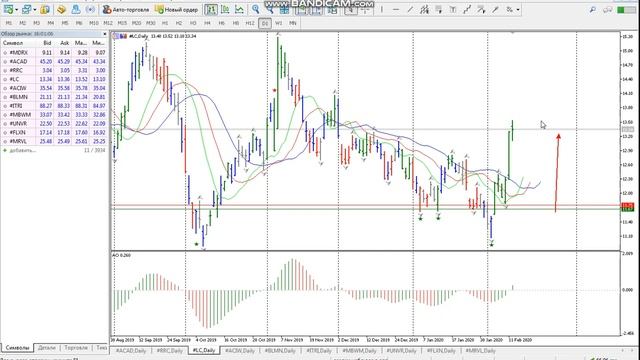Select the vertical line drawing tool
This screenshot has height=360, width=640.
pyautogui.click(x=382, y=9)
